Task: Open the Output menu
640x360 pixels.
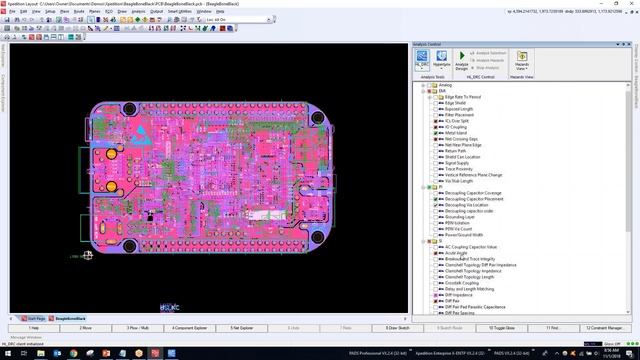Action: [x=156, y=11]
